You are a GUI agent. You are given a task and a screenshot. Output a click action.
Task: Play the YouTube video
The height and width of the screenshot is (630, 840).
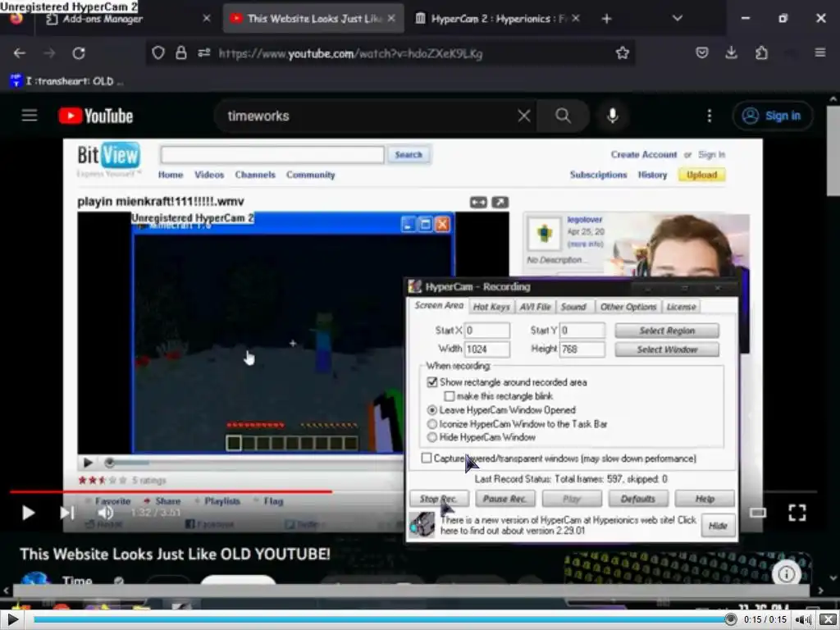pyautogui.click(x=29, y=513)
